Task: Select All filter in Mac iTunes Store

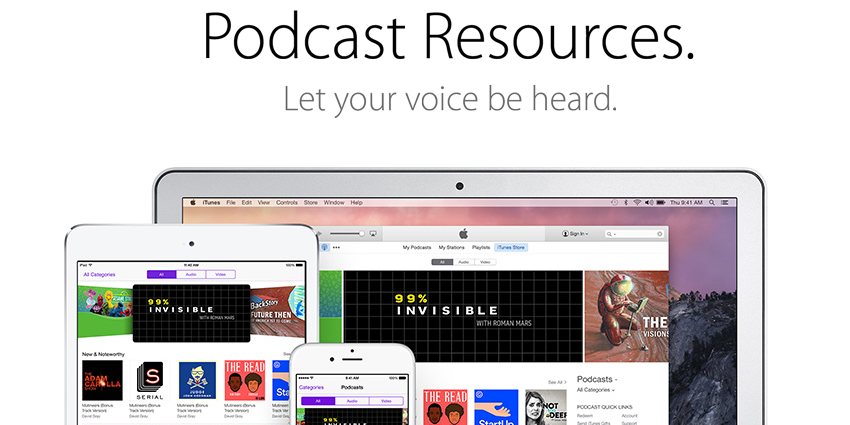Action: pos(442,262)
